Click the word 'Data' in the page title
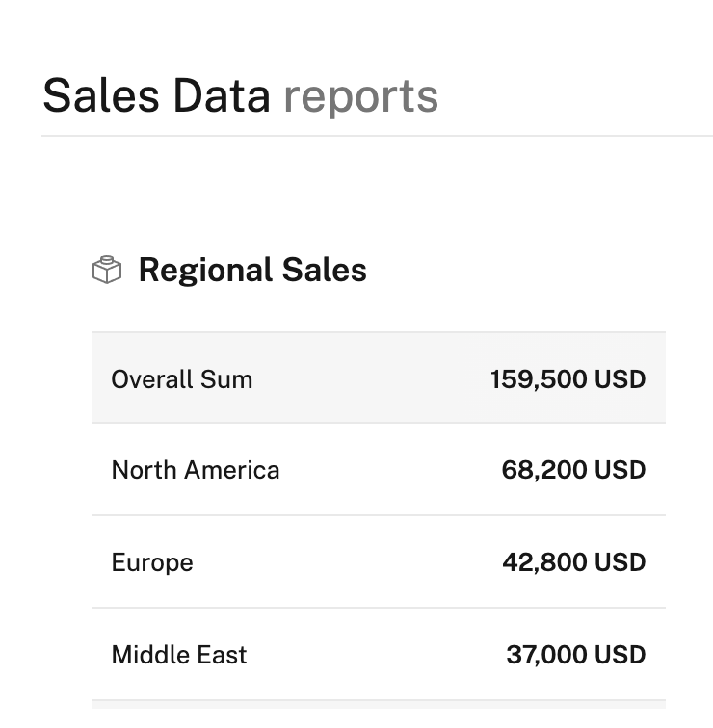The height and width of the screenshot is (728, 713). click(x=222, y=96)
